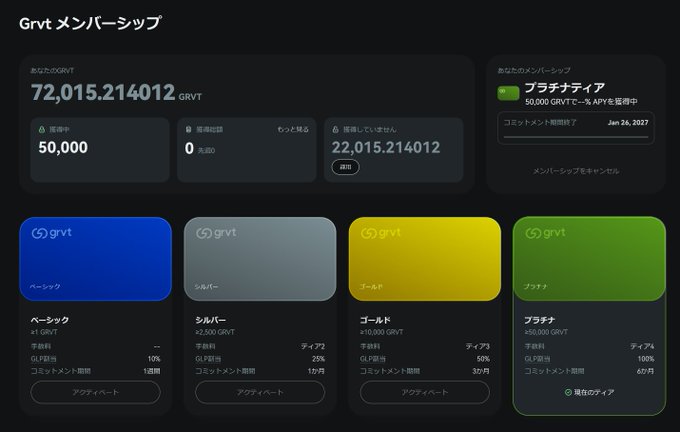Click the ≥2,500 GRVT requirement text
This screenshot has width=680, height=432.
215,332
